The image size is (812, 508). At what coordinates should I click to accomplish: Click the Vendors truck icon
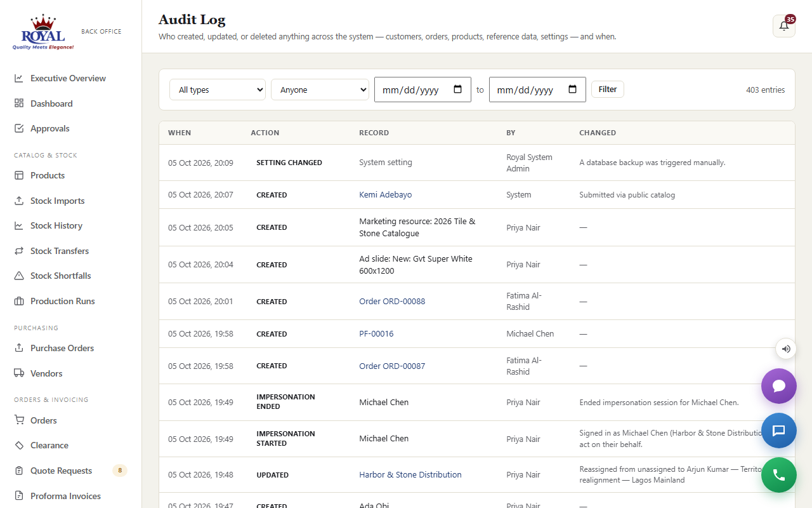coord(19,373)
